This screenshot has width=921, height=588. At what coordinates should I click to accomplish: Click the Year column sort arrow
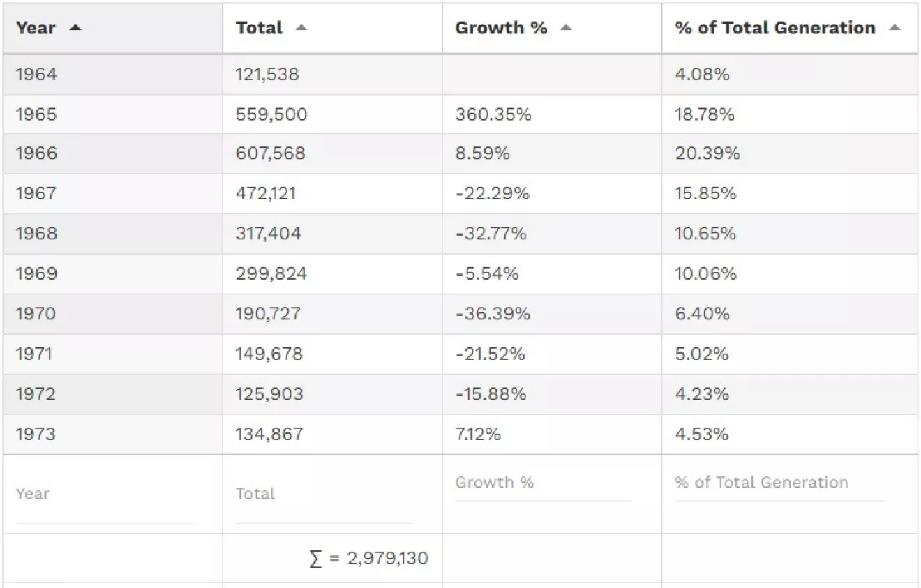(75, 28)
